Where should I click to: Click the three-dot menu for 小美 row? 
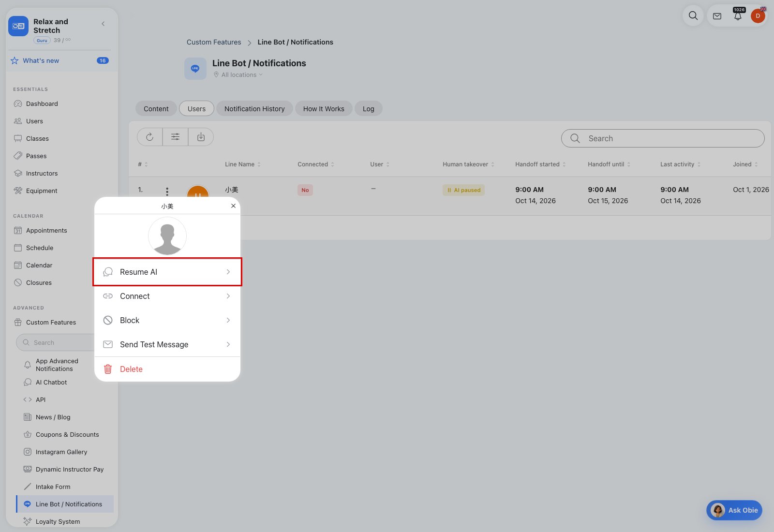click(x=167, y=192)
